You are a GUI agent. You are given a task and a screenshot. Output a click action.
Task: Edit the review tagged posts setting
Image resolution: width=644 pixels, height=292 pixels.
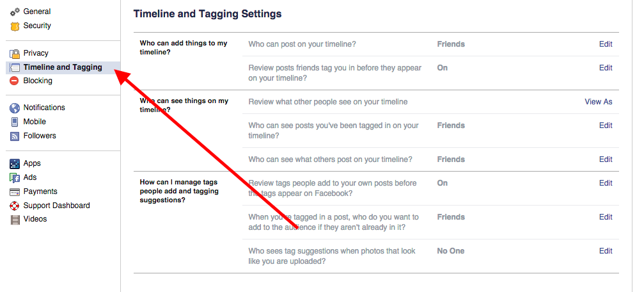605,68
